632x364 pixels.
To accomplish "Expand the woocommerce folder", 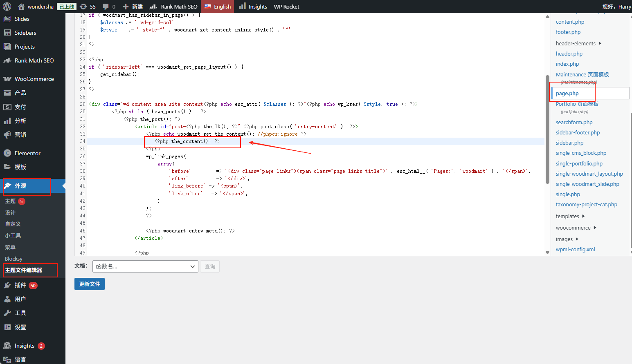I will click(576, 228).
